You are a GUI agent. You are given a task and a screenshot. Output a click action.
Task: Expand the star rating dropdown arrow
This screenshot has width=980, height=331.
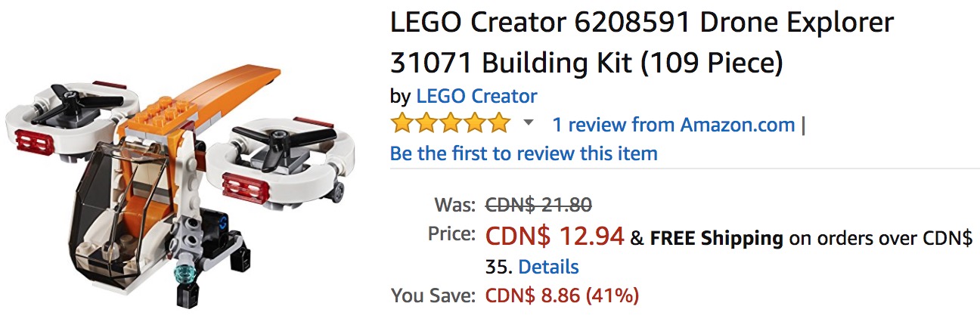click(x=529, y=123)
